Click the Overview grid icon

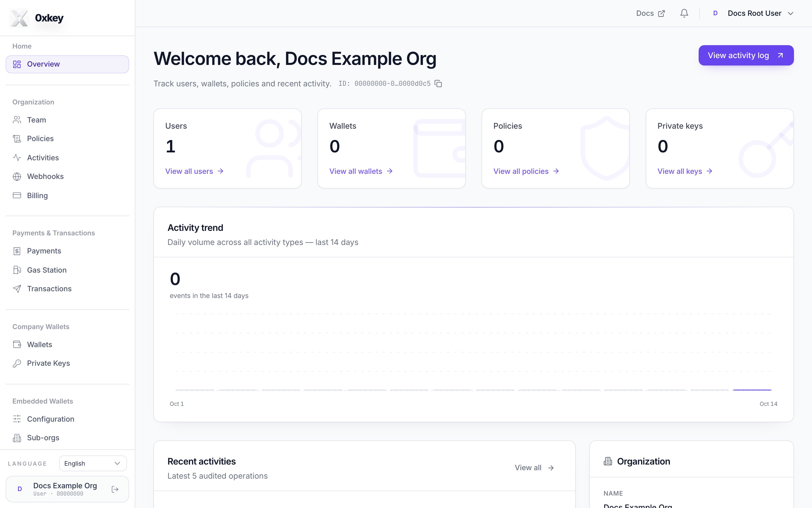(17, 64)
